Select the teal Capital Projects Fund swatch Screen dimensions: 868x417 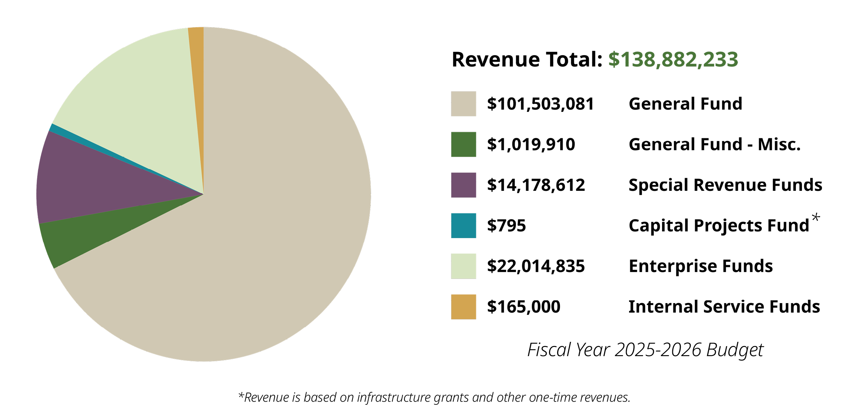point(463,226)
